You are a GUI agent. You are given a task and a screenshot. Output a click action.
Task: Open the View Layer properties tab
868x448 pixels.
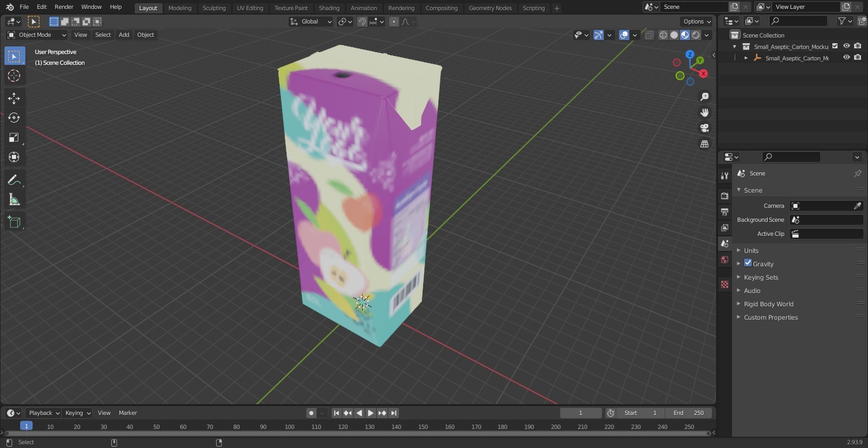pos(724,227)
